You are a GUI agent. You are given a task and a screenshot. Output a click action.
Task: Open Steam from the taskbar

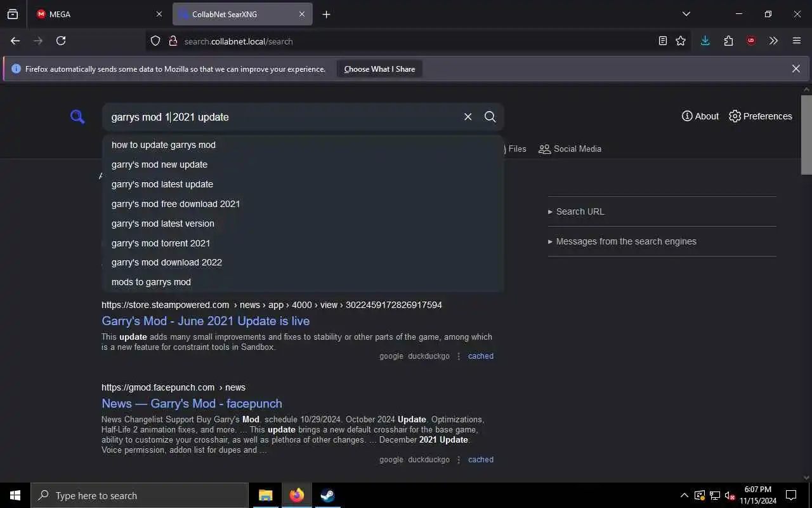coord(327,495)
